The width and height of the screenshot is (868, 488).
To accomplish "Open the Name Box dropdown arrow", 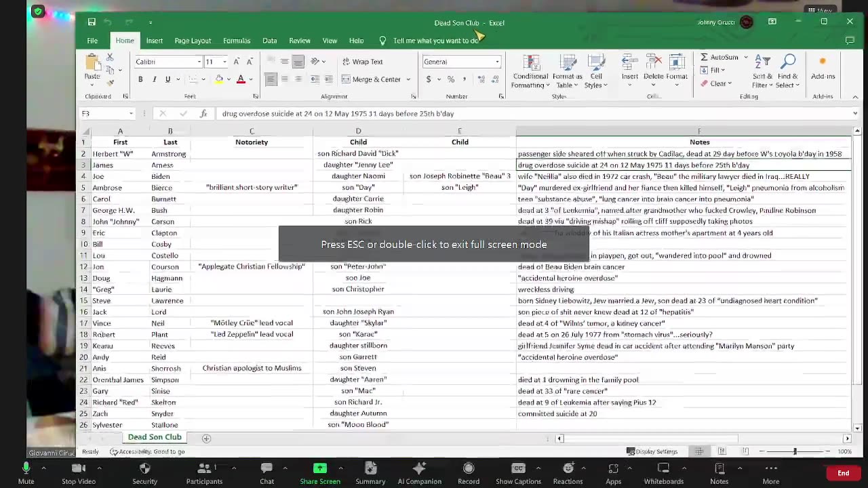I will [x=130, y=114].
